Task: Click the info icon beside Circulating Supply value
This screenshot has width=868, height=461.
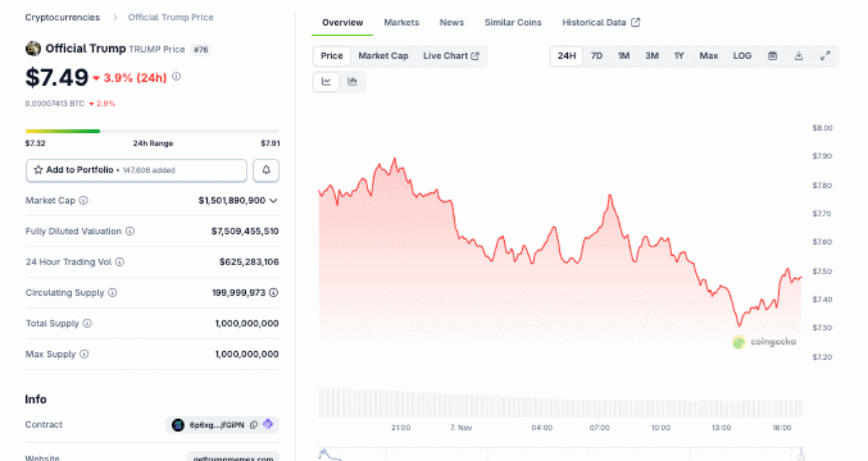Action: (273, 293)
